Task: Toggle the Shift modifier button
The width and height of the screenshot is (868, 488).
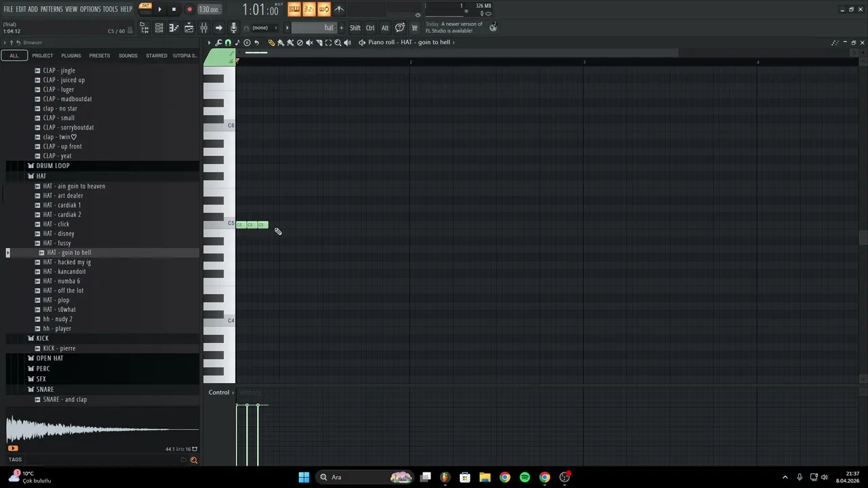Action: click(x=355, y=28)
